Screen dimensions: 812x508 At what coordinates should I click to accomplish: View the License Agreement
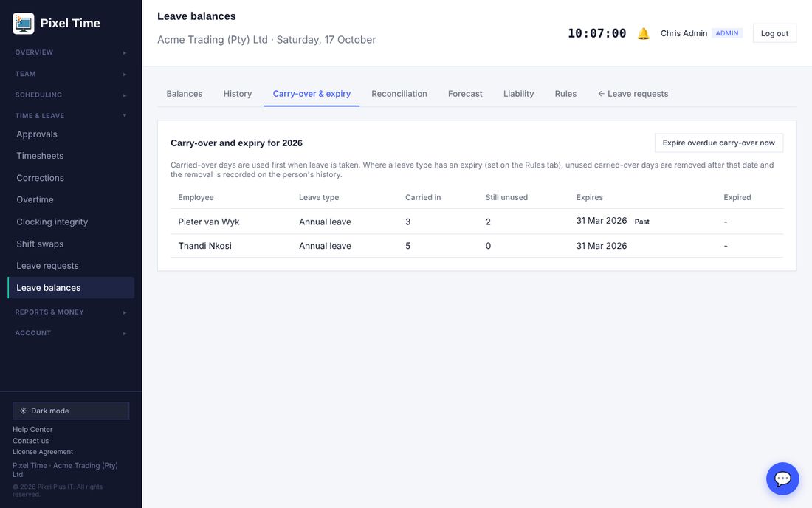point(43,452)
